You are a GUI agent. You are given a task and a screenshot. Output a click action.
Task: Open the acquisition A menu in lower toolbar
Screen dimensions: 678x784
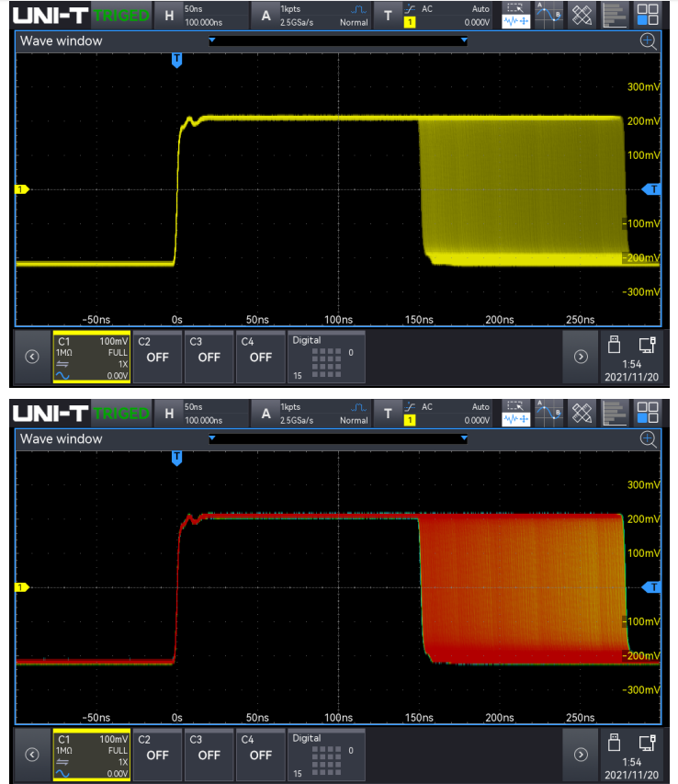pos(266,413)
